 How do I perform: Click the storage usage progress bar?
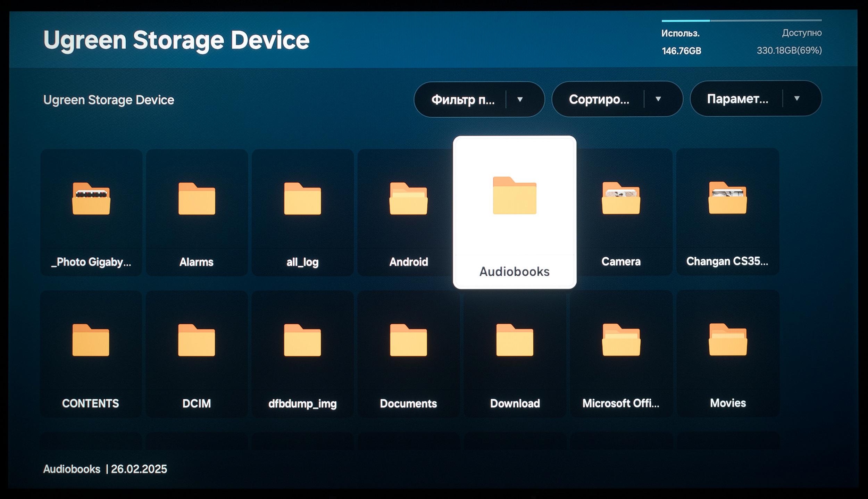[741, 20]
